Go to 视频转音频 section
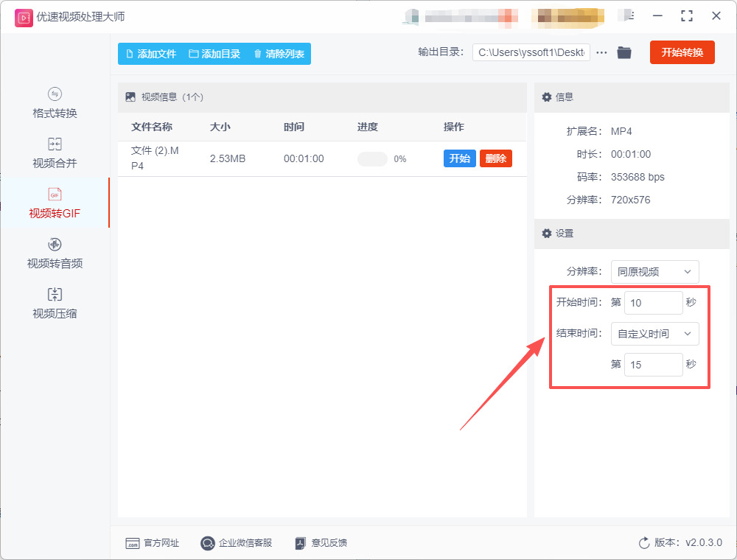 tap(55, 253)
